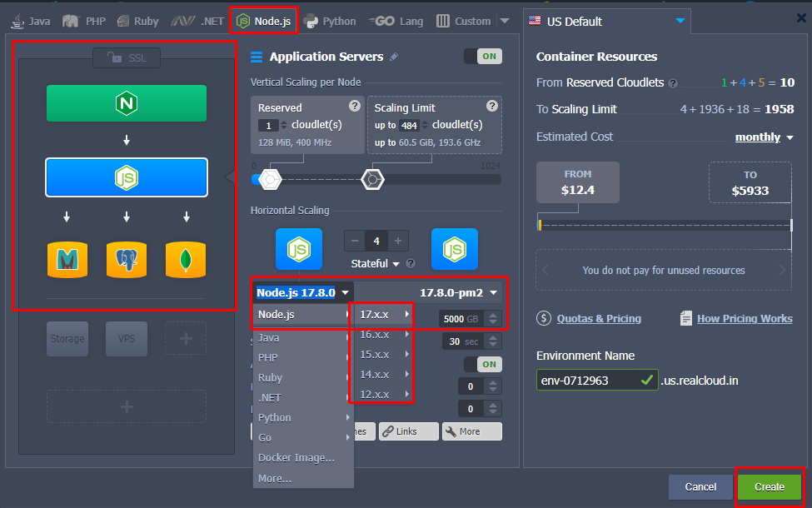Click the MariaDB database icon
Image resolution: width=812 pixels, height=508 pixels.
[67, 260]
